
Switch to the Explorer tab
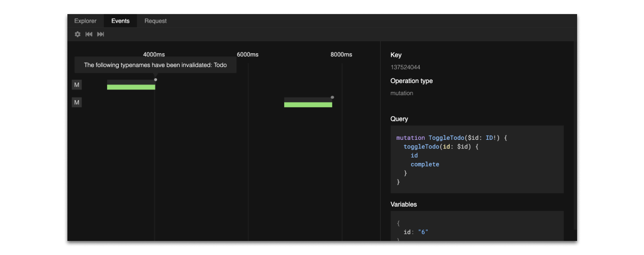tap(86, 21)
